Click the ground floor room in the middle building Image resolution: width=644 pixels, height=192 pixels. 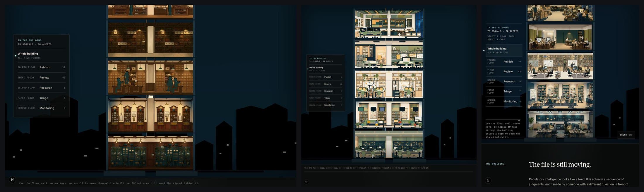[389, 145]
